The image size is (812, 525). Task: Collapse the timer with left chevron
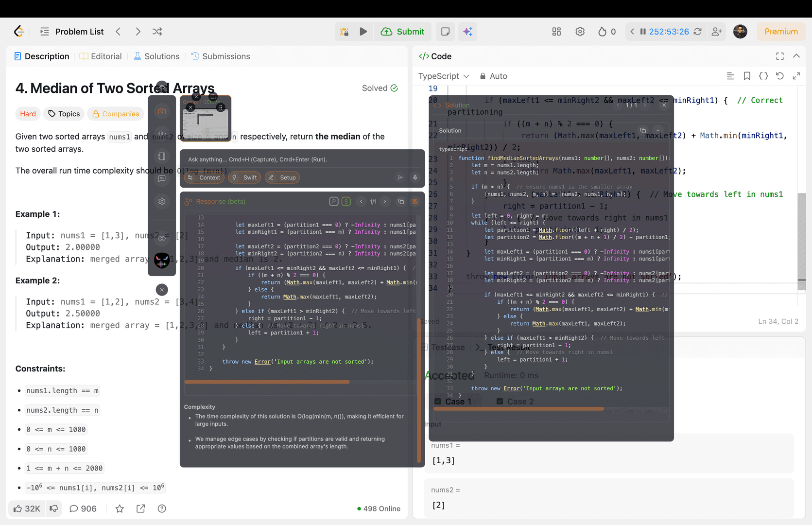coord(632,32)
